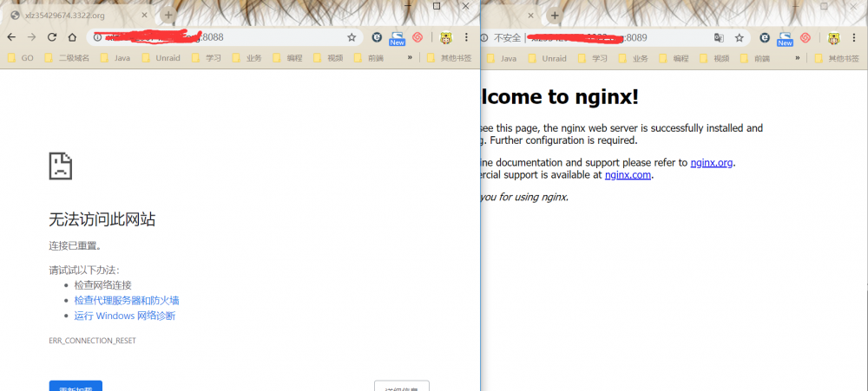Open Chrome's three-dot menu in left window
The height and width of the screenshot is (391, 868).
point(466,37)
